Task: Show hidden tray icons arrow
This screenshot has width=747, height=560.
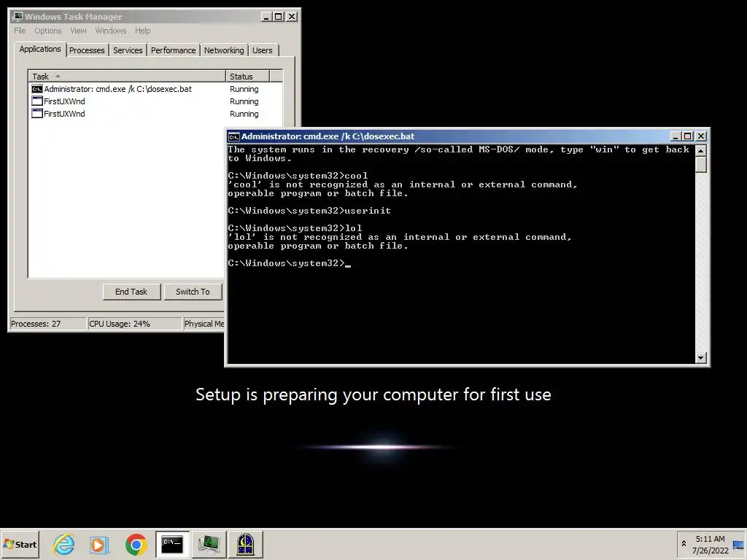Action: click(x=684, y=544)
